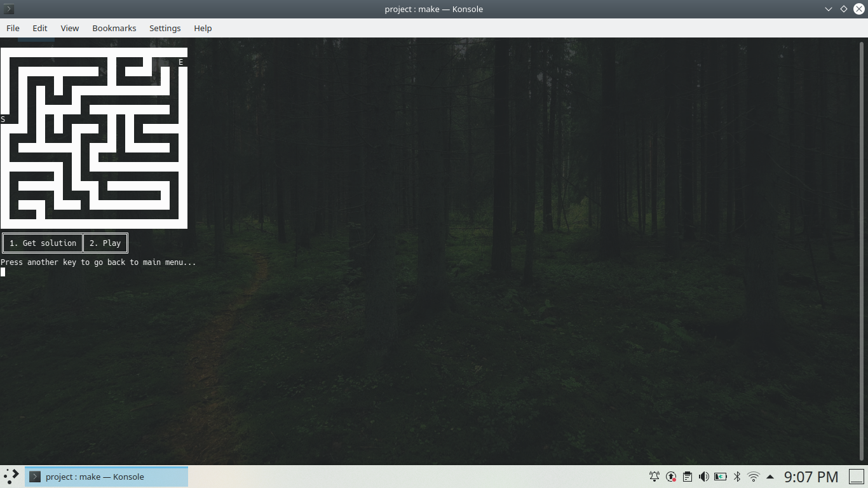Choose the "2. Play" maze option

(105, 243)
